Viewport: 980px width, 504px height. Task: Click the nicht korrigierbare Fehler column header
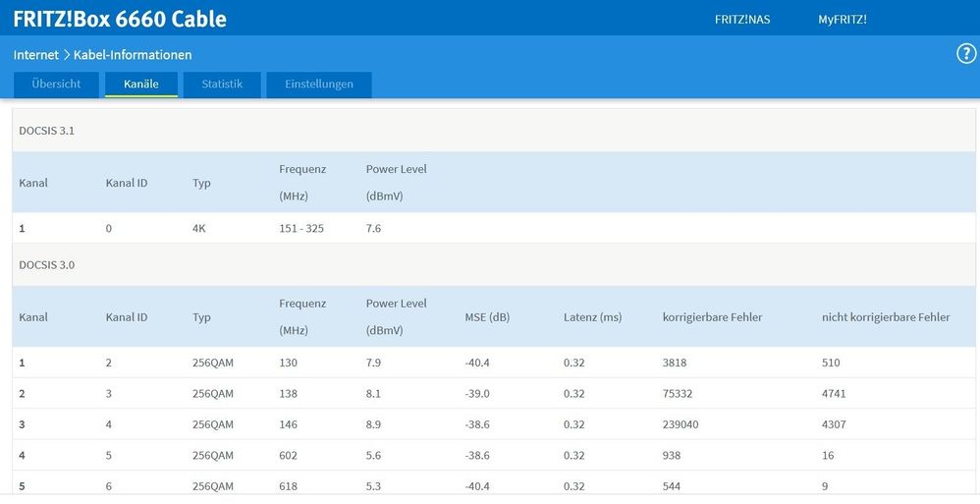885,317
